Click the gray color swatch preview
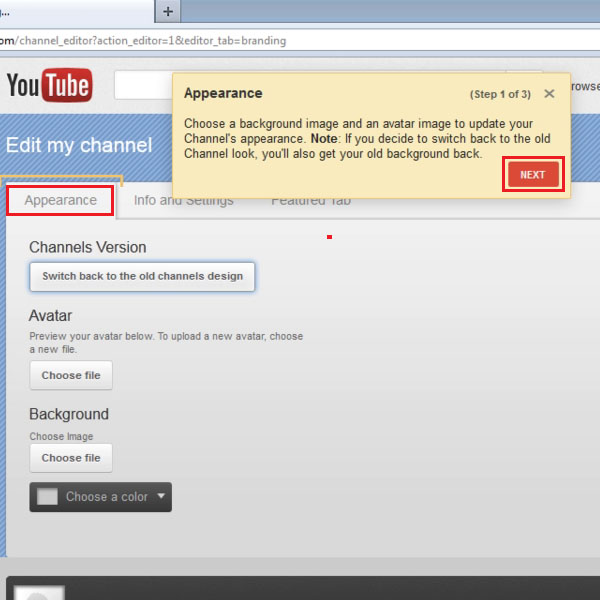The image size is (600, 600). pos(47,497)
